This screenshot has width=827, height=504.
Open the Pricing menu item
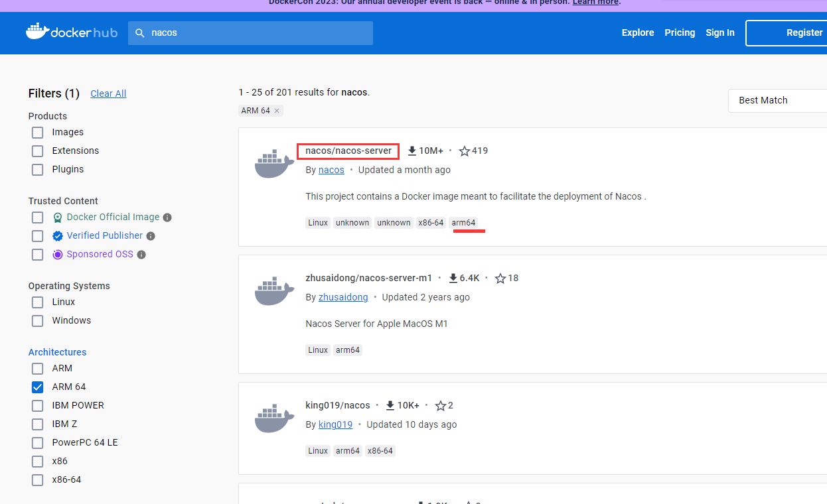click(x=680, y=32)
